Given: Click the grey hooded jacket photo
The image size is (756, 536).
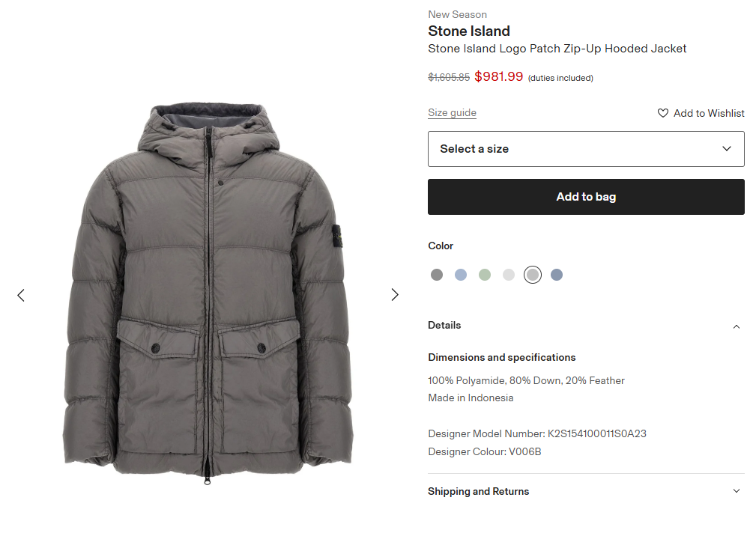Looking at the screenshot, I should [x=208, y=292].
